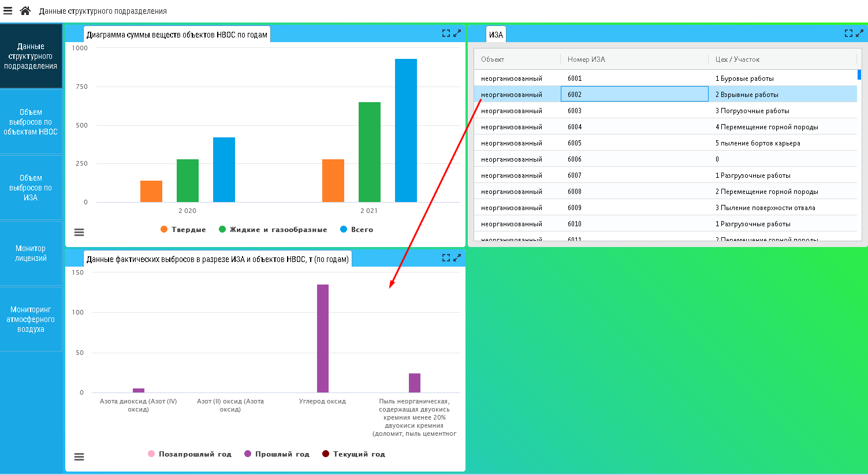The image size is (868, 475).
Task: Sort table by Номер ИЗА column header
Action: (586, 59)
